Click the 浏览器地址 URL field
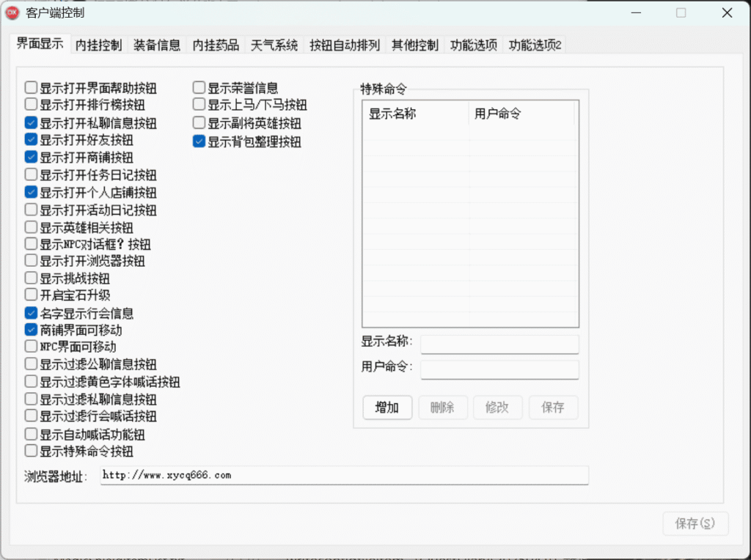751x560 pixels. coord(344,476)
